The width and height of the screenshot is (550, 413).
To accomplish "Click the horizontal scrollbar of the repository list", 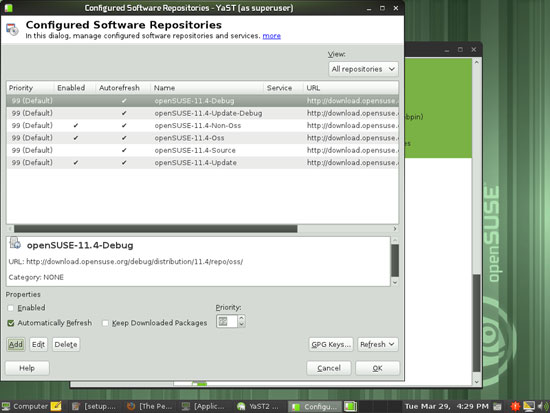I will tap(156, 229).
